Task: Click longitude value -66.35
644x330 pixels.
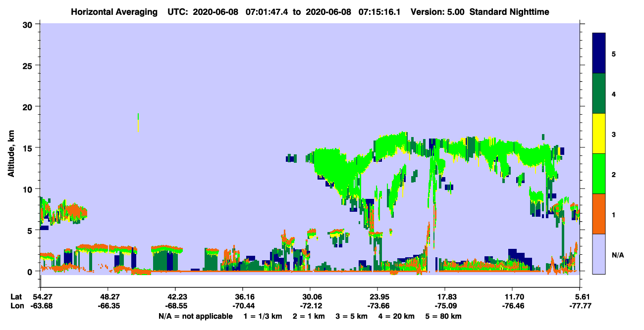Action: pyautogui.click(x=108, y=306)
